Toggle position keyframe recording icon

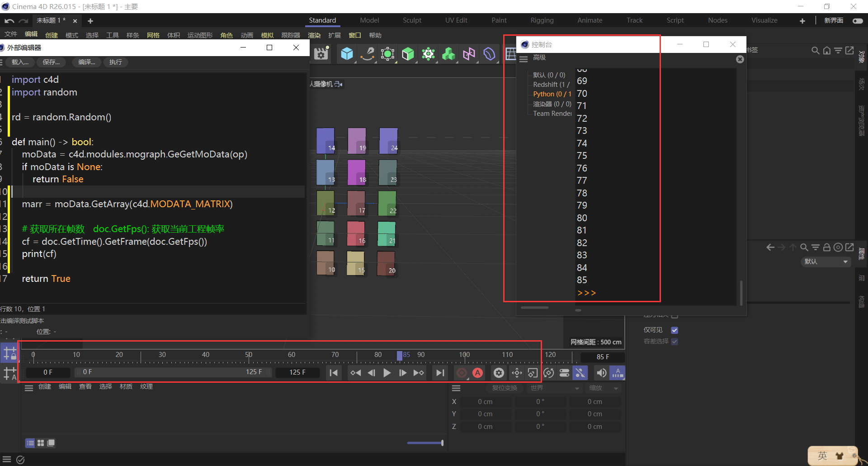pos(517,373)
